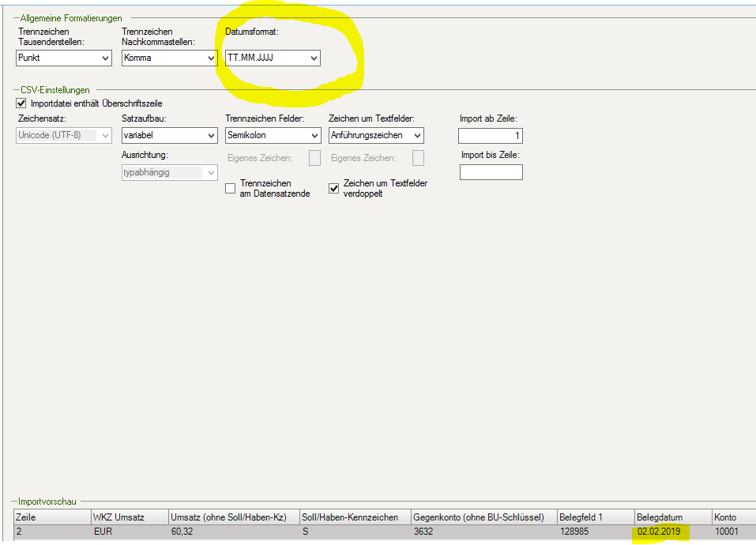Click the 'Import ab Zeile' input field
The height and width of the screenshot is (545, 756).
point(491,136)
